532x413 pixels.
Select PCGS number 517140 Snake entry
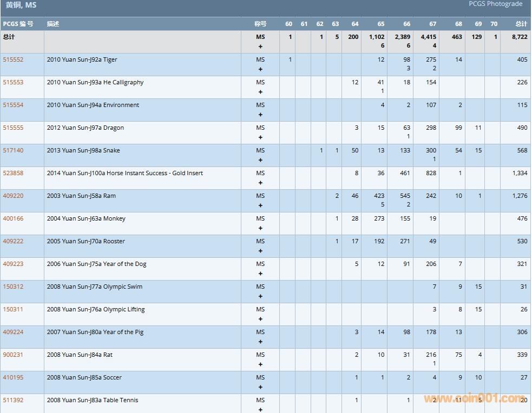(13, 151)
